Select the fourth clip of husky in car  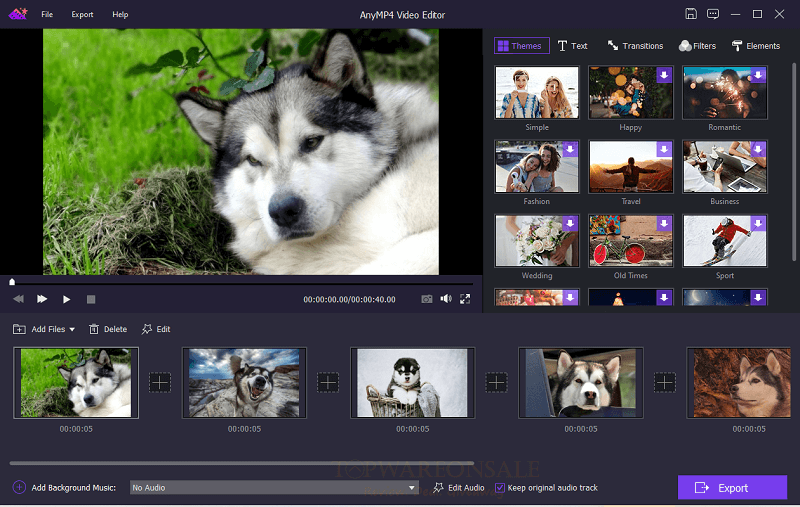[581, 383]
